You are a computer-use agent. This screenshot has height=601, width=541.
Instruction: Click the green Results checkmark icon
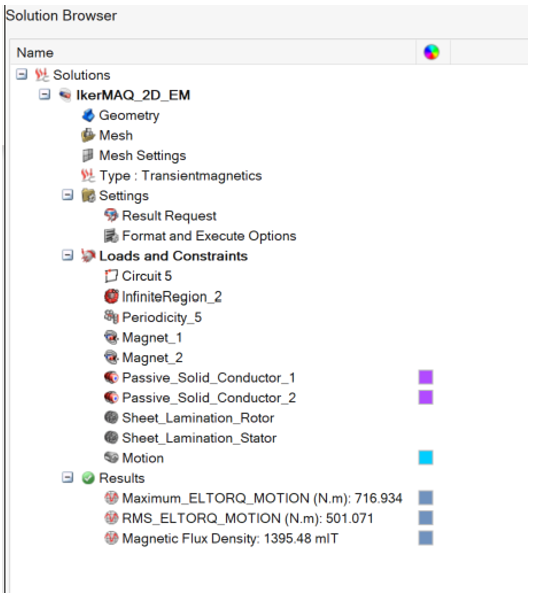[x=88, y=478]
